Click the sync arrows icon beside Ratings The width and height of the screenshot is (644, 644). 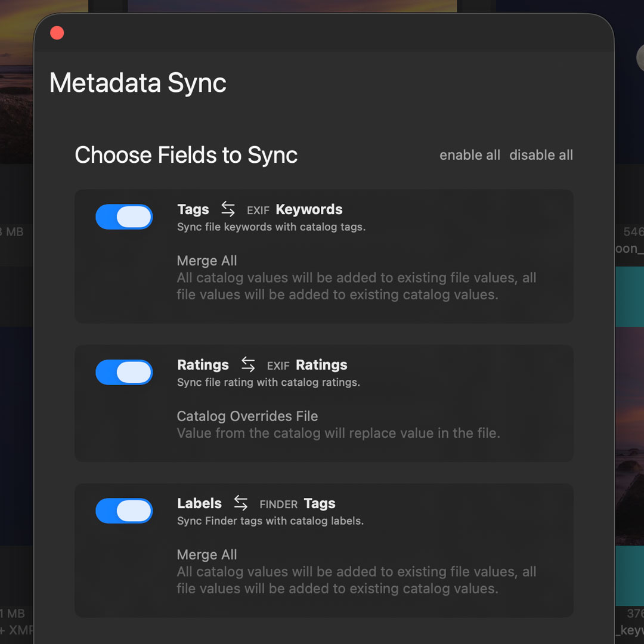pos(248,364)
